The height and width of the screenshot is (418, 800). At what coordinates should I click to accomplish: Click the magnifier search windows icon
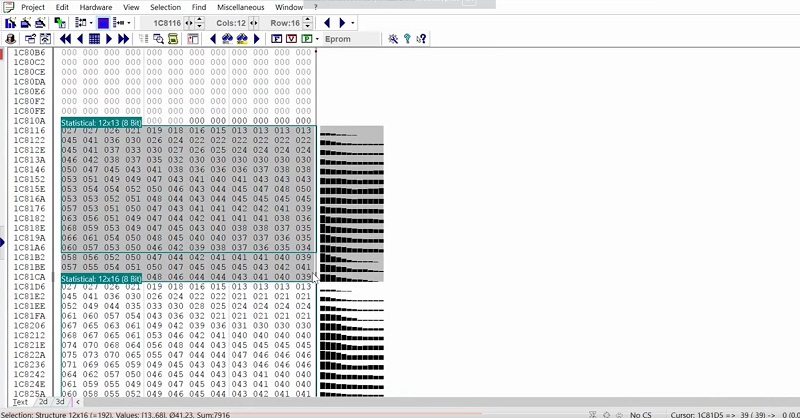159,39
